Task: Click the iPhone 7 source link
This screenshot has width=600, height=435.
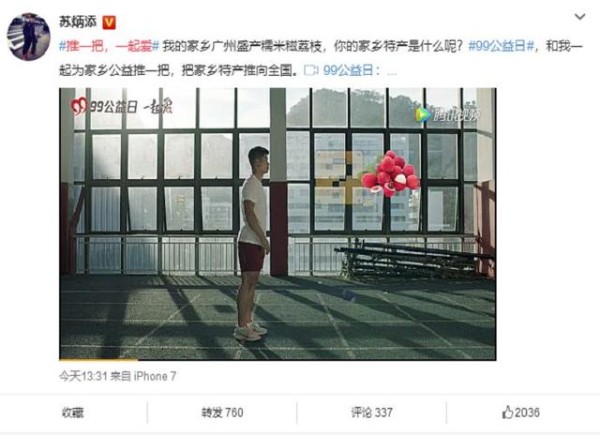Action: [x=155, y=376]
